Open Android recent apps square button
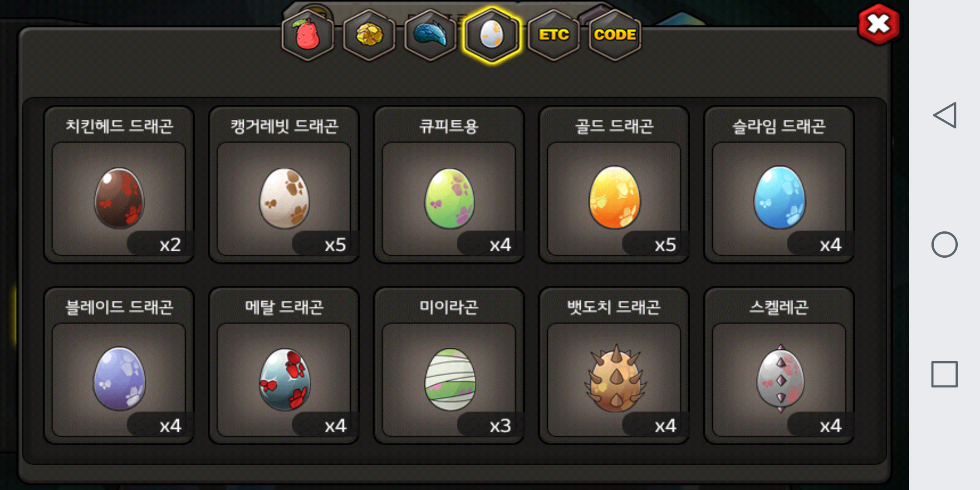980x490 pixels. [945, 374]
